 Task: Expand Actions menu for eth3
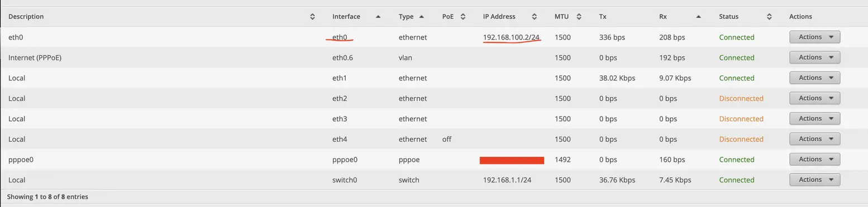click(x=814, y=119)
